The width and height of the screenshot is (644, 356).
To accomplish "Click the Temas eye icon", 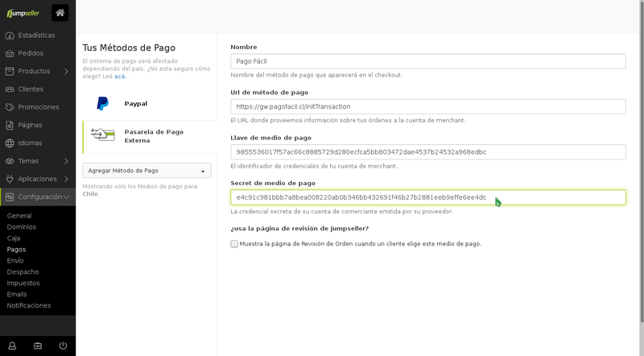I will [x=10, y=161].
